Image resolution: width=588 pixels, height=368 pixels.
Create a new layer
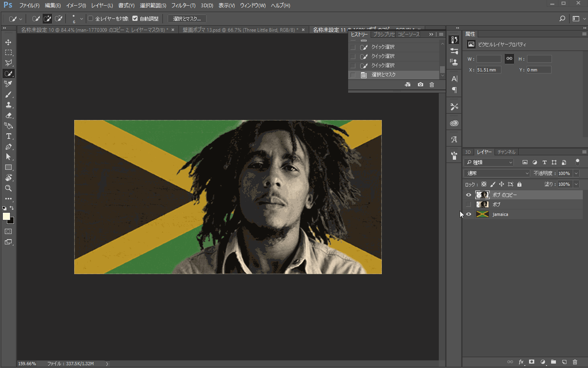click(x=564, y=362)
